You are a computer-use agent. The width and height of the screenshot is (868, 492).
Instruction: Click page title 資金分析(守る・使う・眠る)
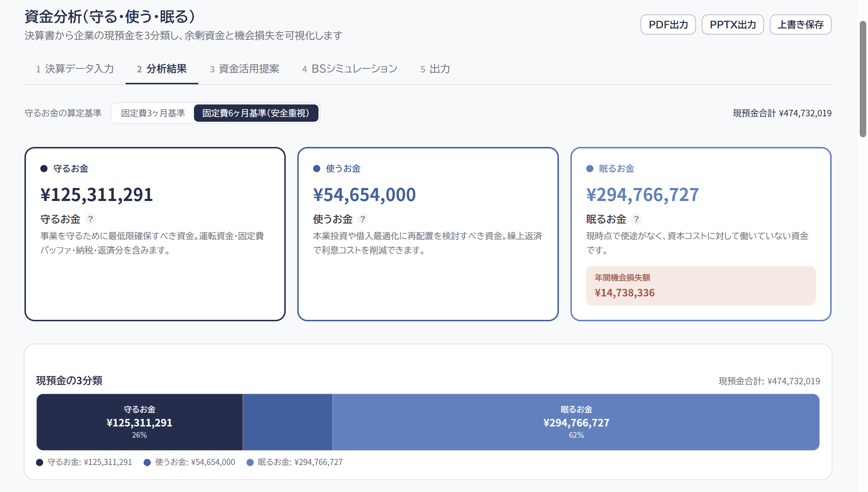(x=110, y=17)
